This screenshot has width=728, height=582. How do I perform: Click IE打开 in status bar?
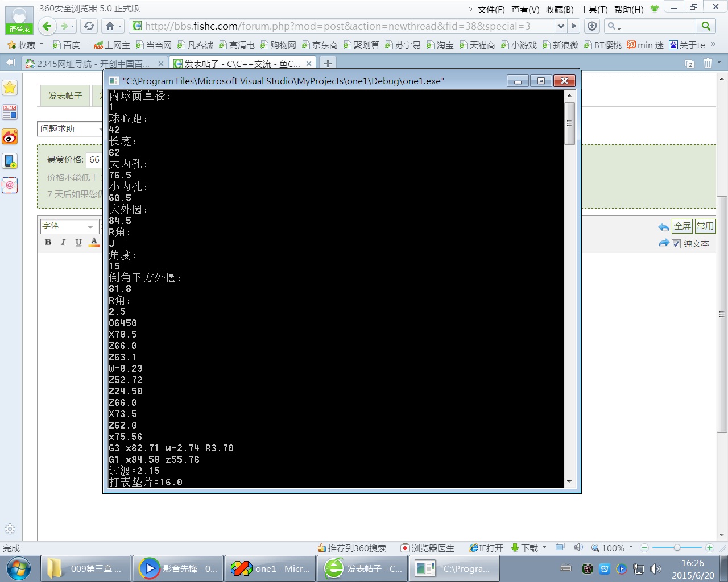click(x=486, y=548)
